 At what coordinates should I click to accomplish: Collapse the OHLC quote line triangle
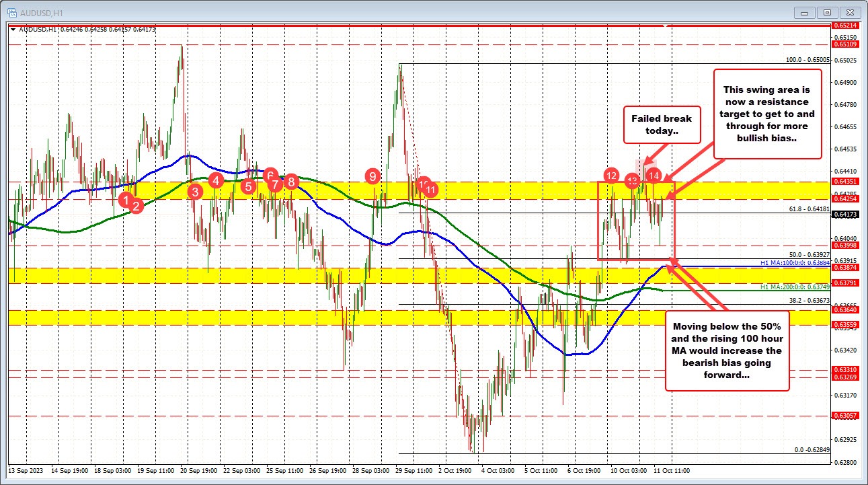(12, 30)
